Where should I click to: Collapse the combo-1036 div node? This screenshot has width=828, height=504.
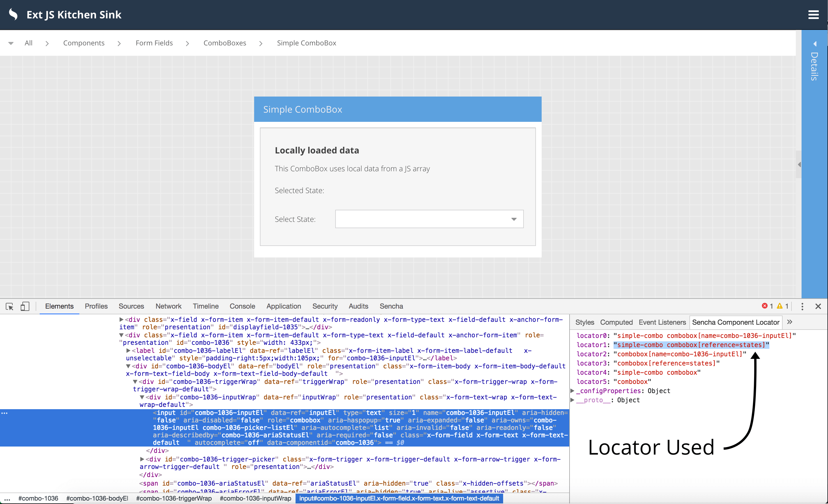point(122,335)
